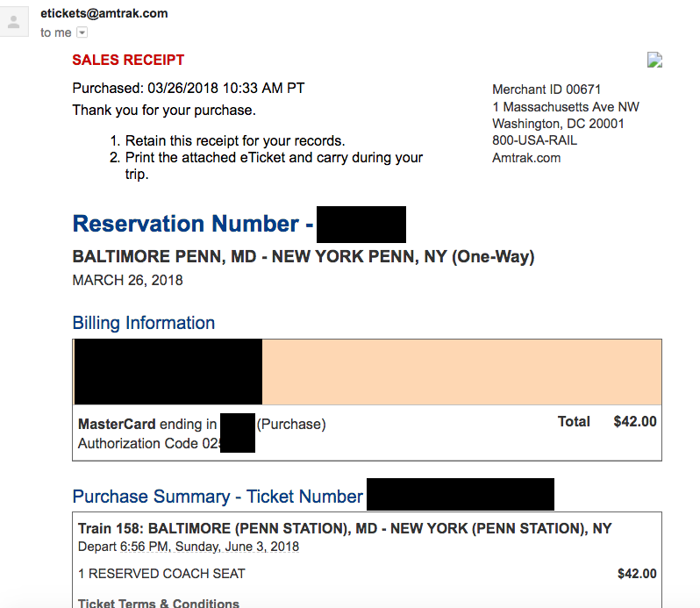Click the sender avatar icon
Viewport: 700px width, 608px height.
pyautogui.click(x=14, y=21)
